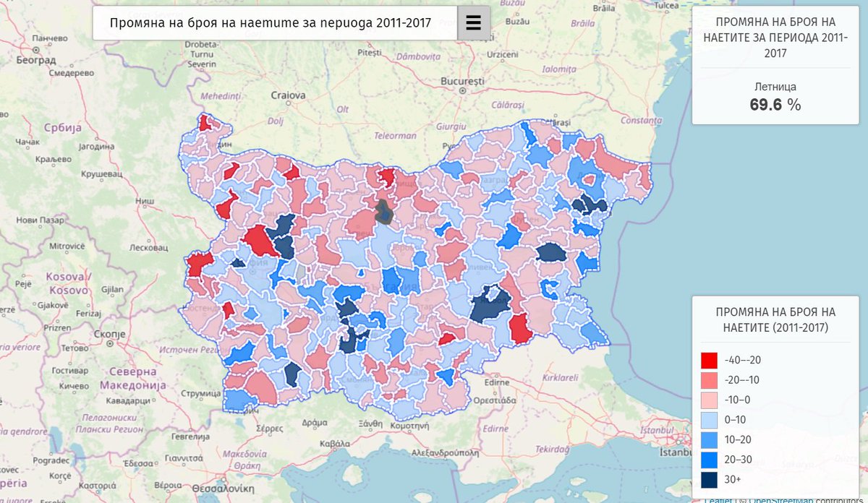Screen dimensions: 868x503
Task: Click the 'Ορεστιάδα' city label
Action: point(495,399)
